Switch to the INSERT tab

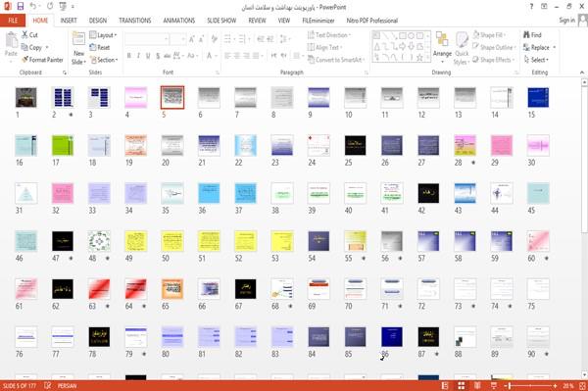69,21
